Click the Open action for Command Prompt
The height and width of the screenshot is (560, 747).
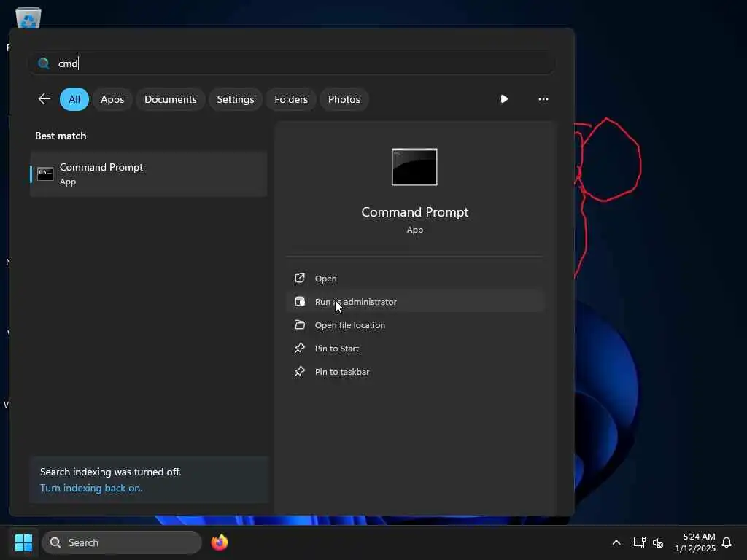pyautogui.click(x=415, y=278)
